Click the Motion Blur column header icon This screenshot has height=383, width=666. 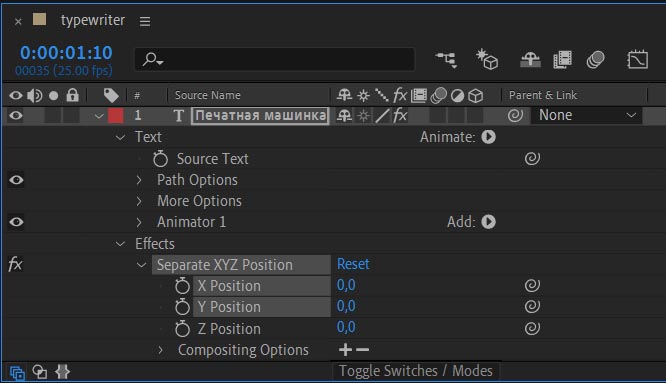pyautogui.click(x=439, y=96)
